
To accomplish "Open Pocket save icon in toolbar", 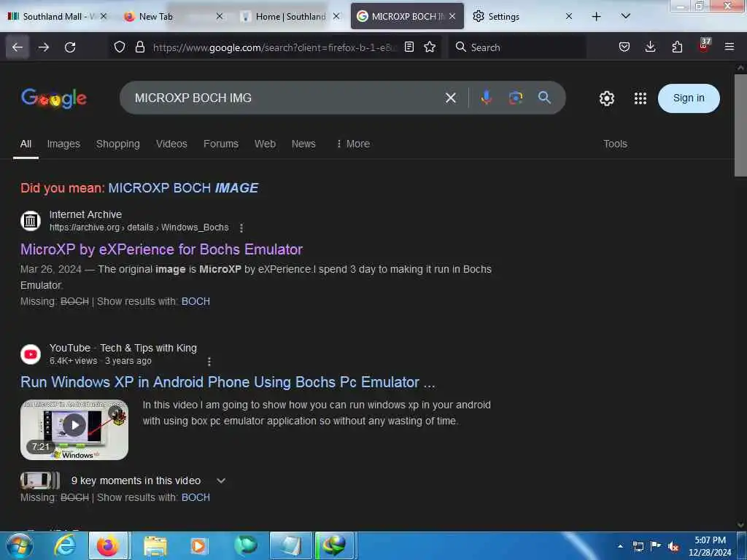I will [624, 47].
